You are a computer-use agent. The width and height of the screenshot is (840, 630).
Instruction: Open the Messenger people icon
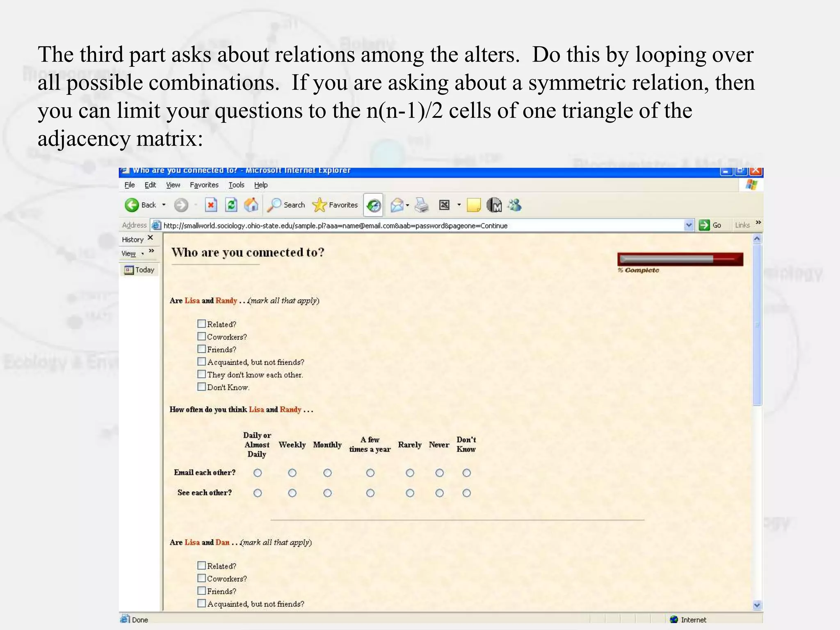click(x=514, y=205)
